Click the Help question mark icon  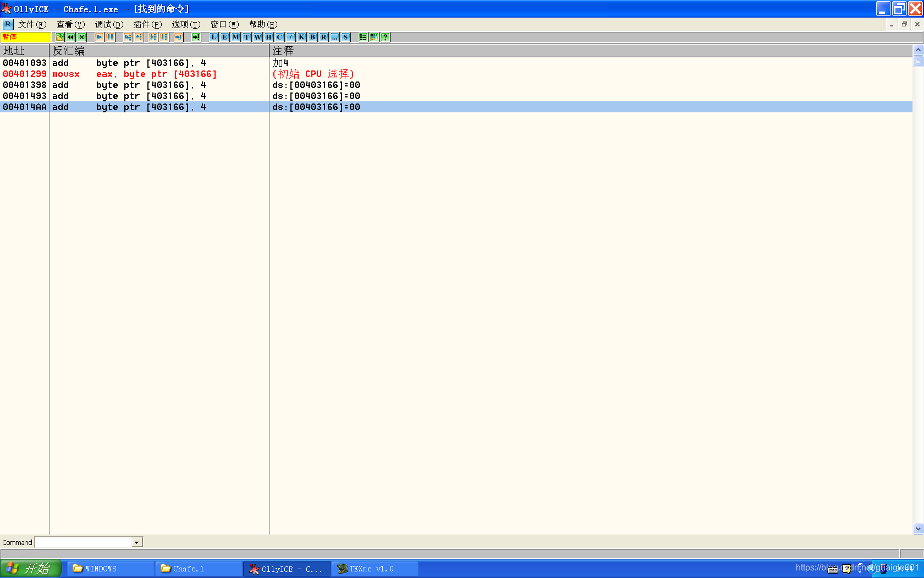386,37
